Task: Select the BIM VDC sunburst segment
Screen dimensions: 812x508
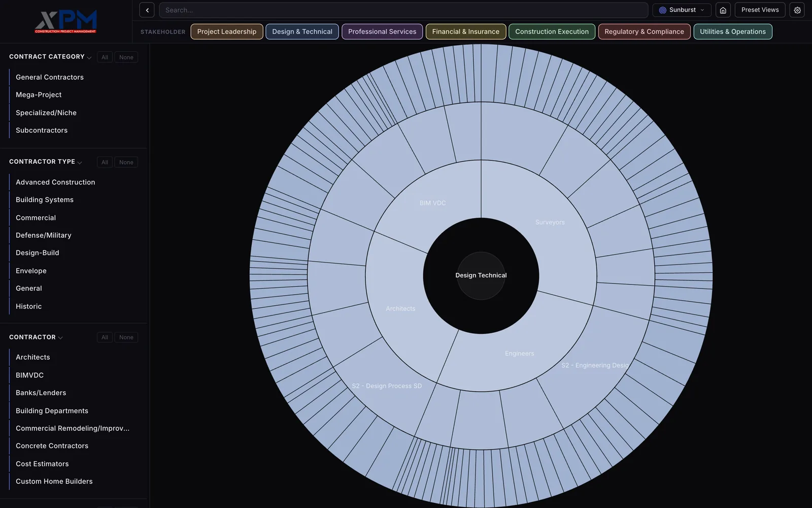Action: tap(433, 203)
